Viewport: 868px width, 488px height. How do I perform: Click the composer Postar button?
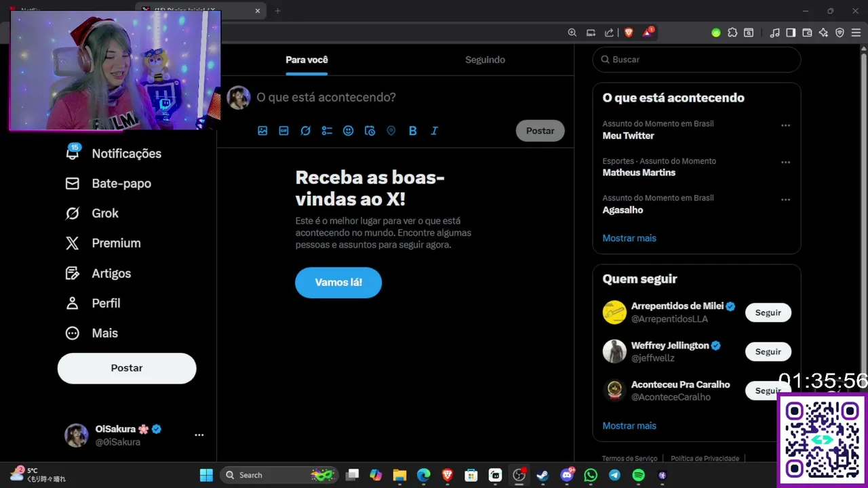[540, 131]
